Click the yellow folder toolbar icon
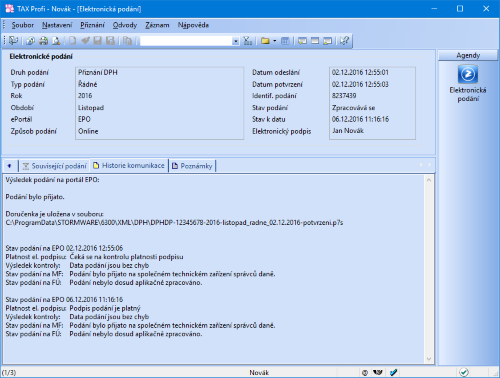Image resolution: width=500 pixels, height=378 pixels. coord(265,41)
